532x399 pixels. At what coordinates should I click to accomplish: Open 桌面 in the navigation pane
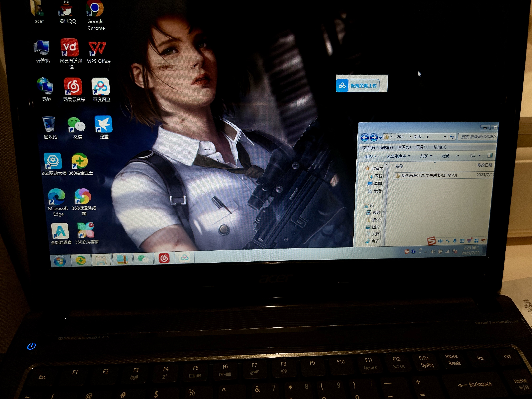point(375,183)
